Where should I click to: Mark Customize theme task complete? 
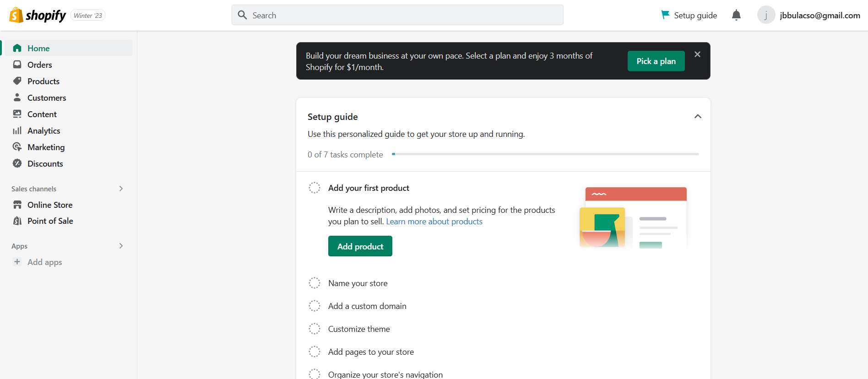tap(315, 329)
